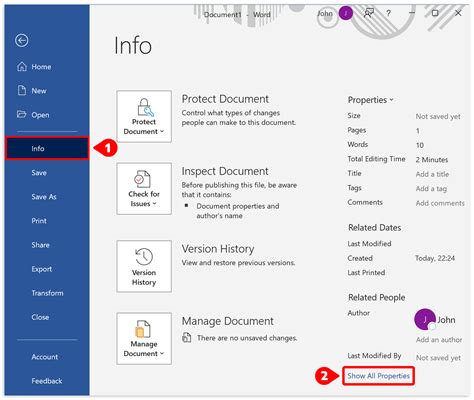Click the orange document icon on Manage Document
Screen dimensions: 474x400
click(x=143, y=329)
